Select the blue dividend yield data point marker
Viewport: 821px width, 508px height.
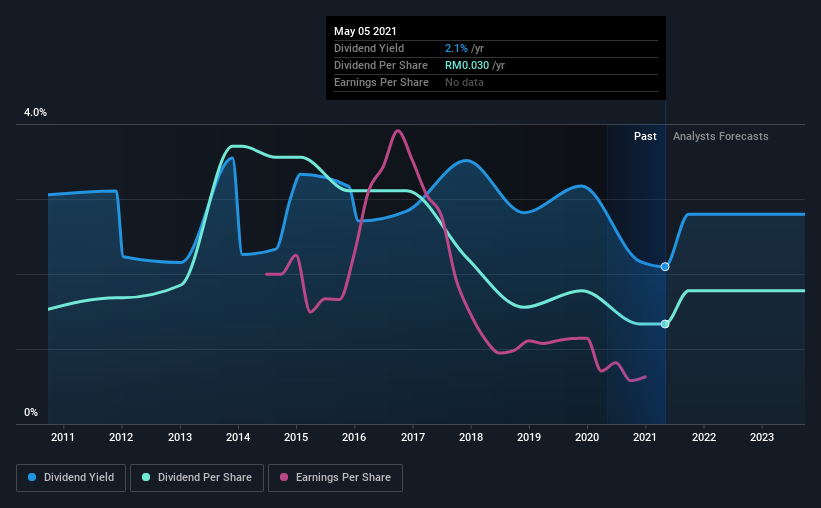click(665, 267)
